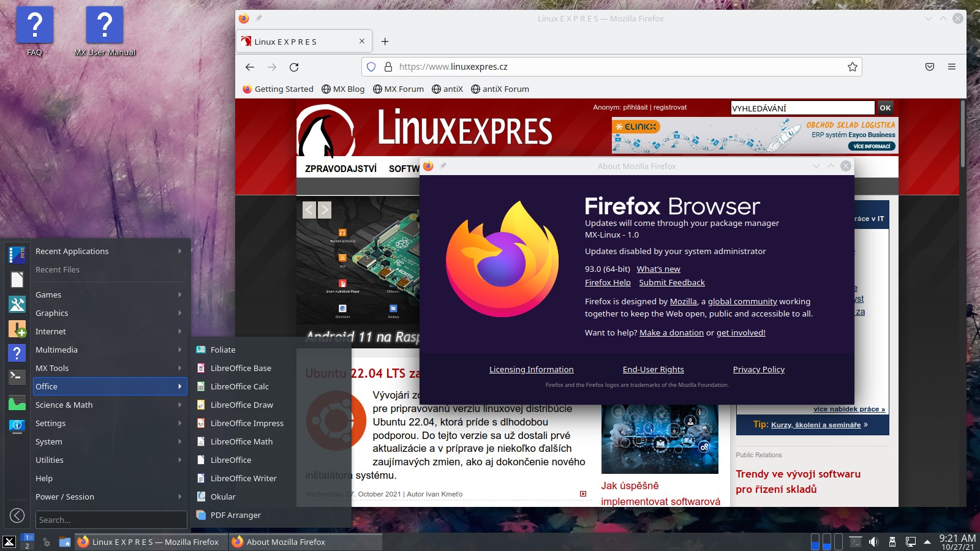Click the tracking protection shield icon
The height and width of the screenshot is (551, 980).
[371, 67]
